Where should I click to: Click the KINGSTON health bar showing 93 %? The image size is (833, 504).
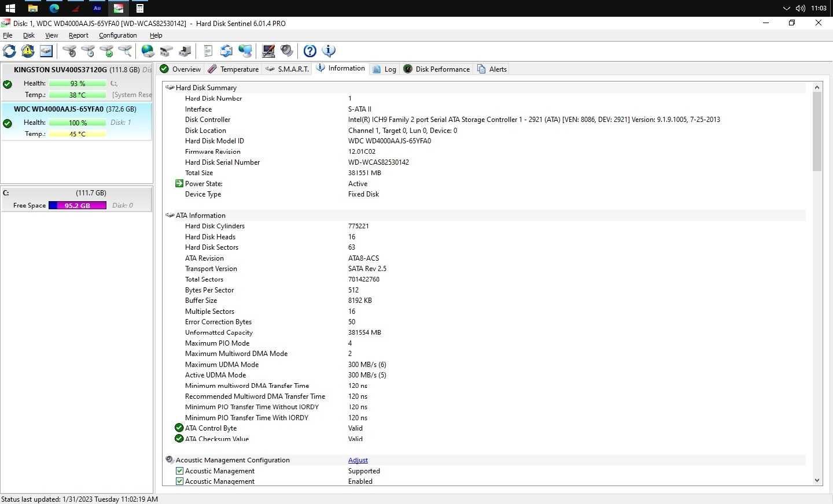78,83
